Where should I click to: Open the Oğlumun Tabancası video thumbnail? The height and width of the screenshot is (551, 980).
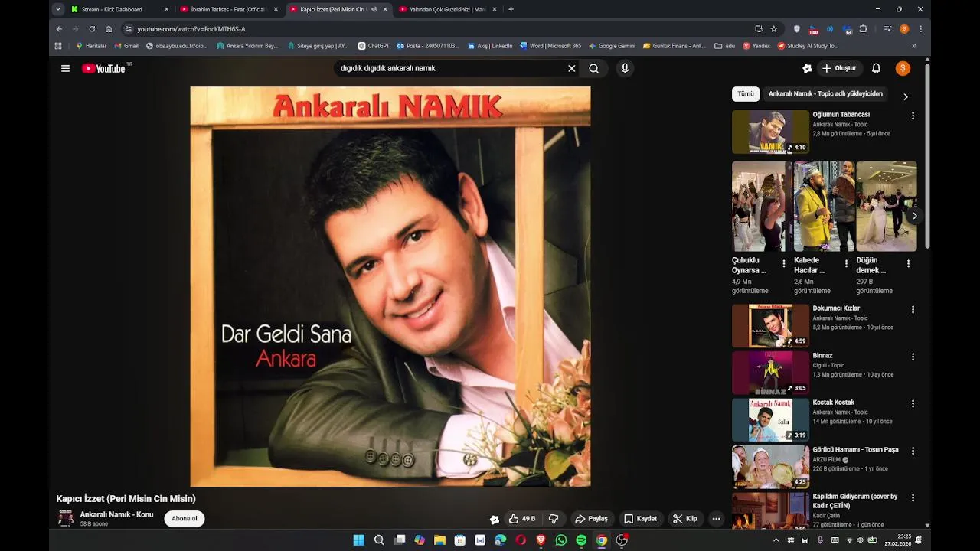(770, 132)
